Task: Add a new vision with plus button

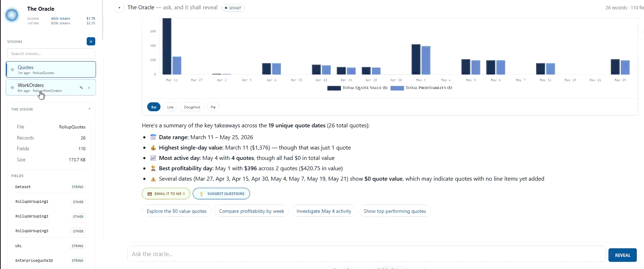Action: (x=91, y=41)
